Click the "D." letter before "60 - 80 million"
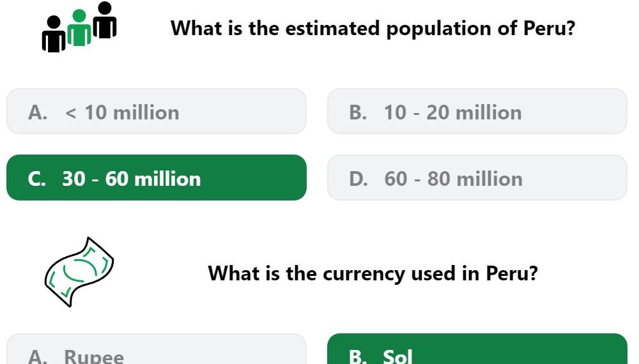The width and height of the screenshot is (639, 364). 358,179
